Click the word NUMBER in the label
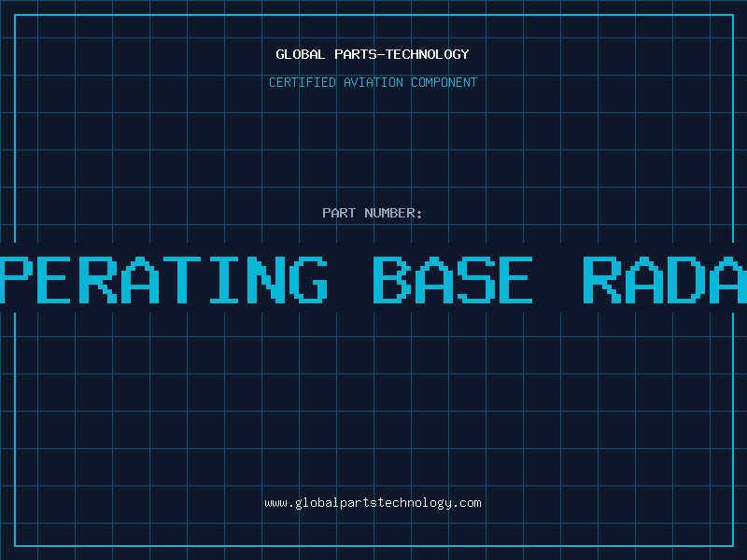The height and width of the screenshot is (560, 747). 393,213
